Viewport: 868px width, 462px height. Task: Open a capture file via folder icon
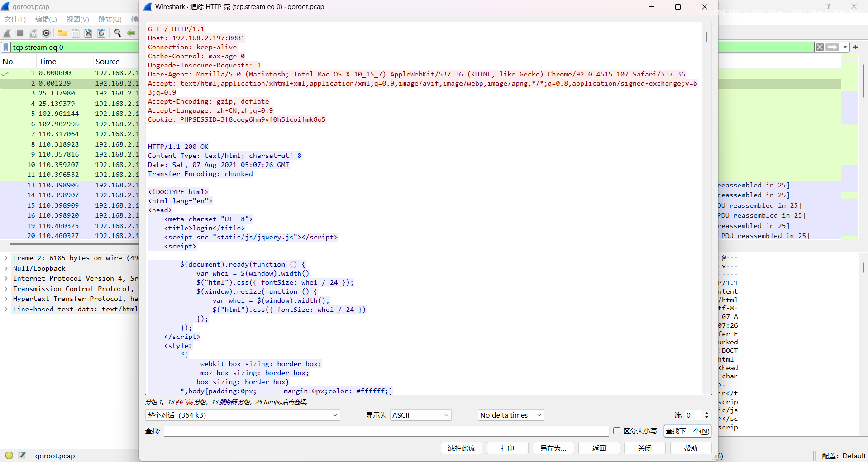(62, 33)
